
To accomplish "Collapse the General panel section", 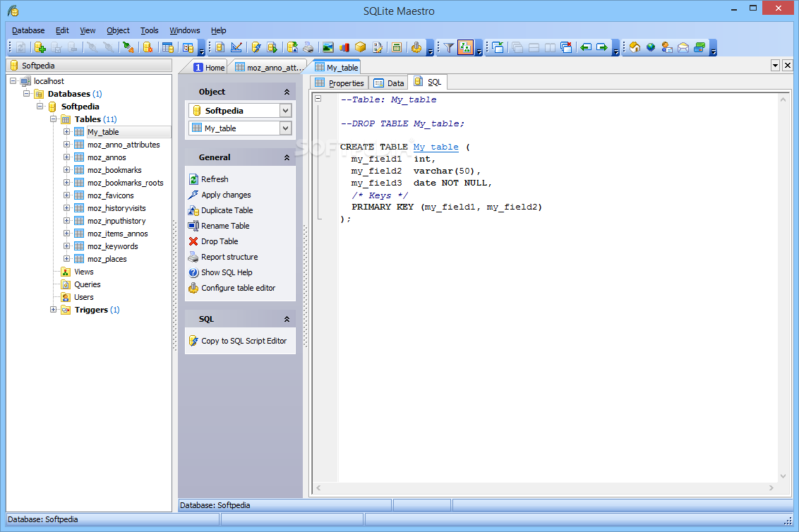I will (x=287, y=157).
